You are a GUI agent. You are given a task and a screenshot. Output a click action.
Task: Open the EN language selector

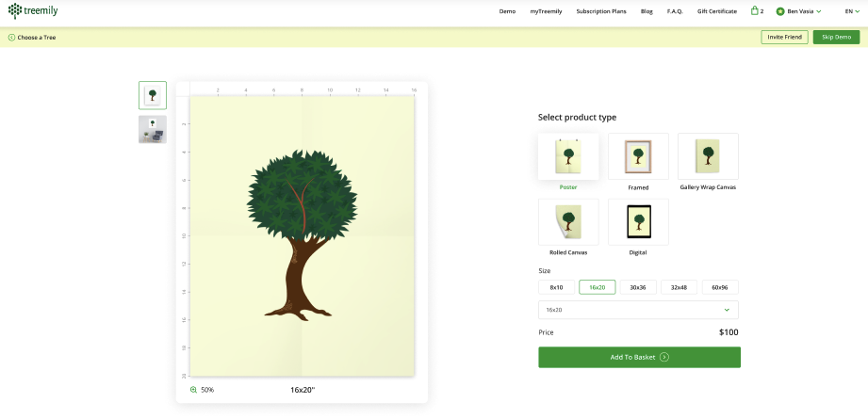point(851,11)
